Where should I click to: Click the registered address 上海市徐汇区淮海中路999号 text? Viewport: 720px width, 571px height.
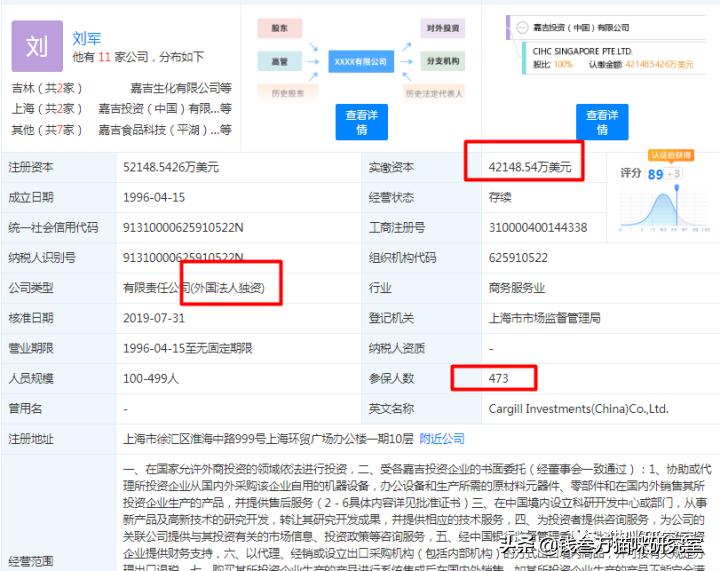tap(269, 439)
